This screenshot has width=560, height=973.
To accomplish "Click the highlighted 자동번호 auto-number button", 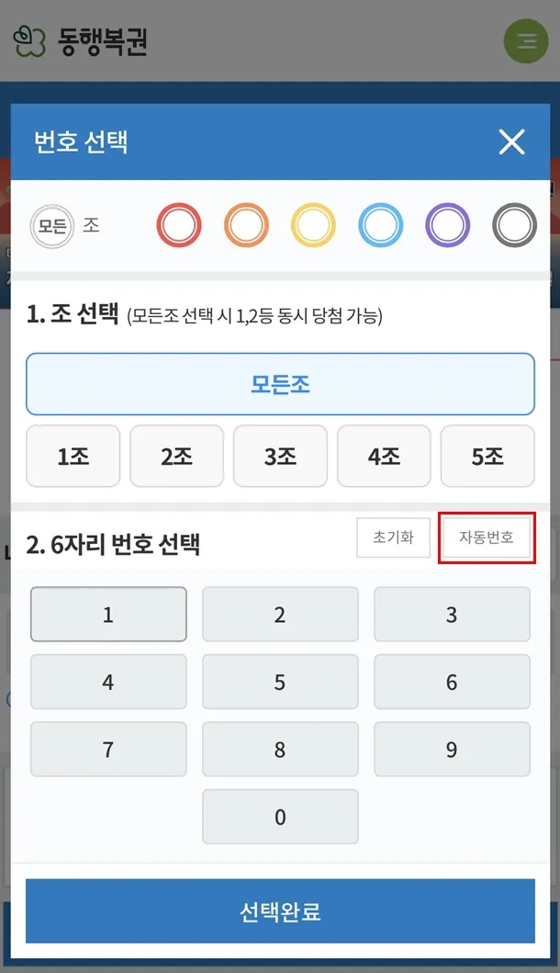I will pyautogui.click(x=487, y=538).
